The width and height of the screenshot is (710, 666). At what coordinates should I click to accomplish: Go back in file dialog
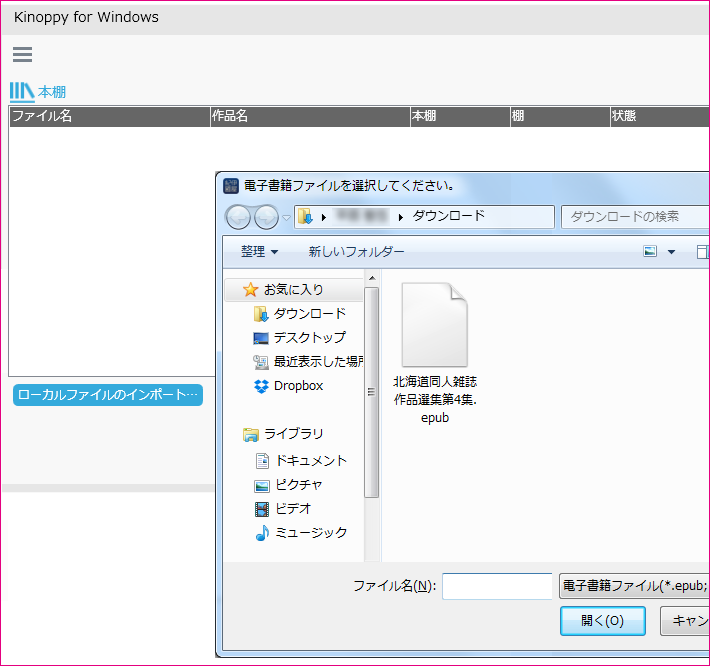tap(238, 217)
